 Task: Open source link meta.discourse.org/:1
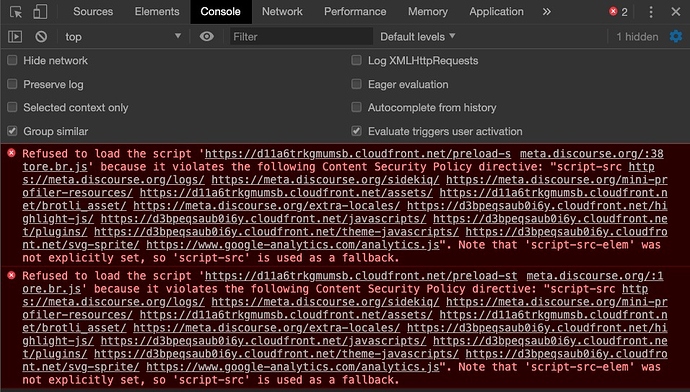point(595,276)
